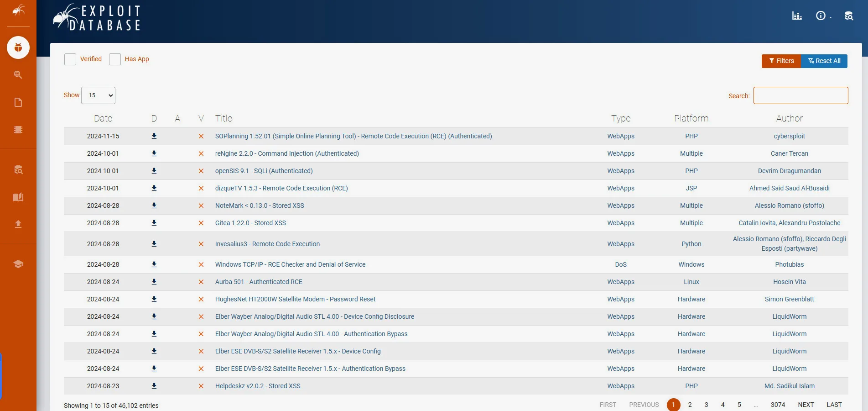Enable the Has App checkbox
Image resolution: width=868 pixels, height=411 pixels.
pos(115,59)
